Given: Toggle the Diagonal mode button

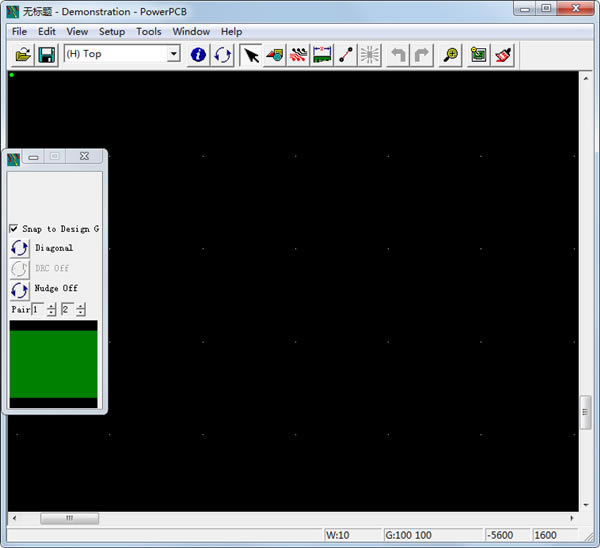Looking at the screenshot, I should [x=19, y=248].
